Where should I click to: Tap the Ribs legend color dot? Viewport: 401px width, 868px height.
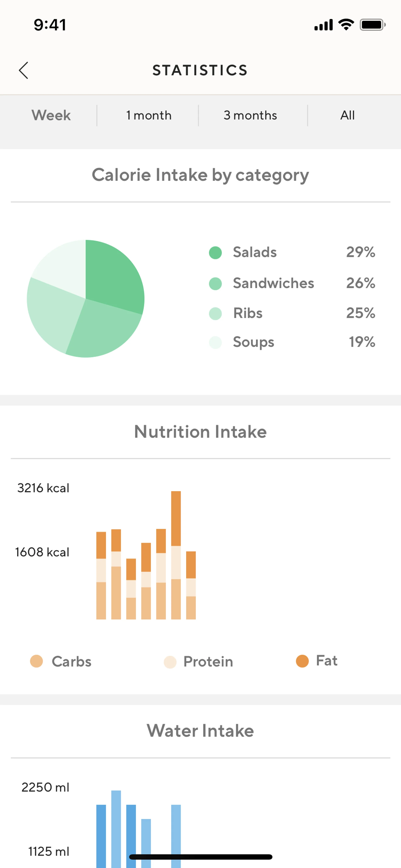click(x=215, y=313)
